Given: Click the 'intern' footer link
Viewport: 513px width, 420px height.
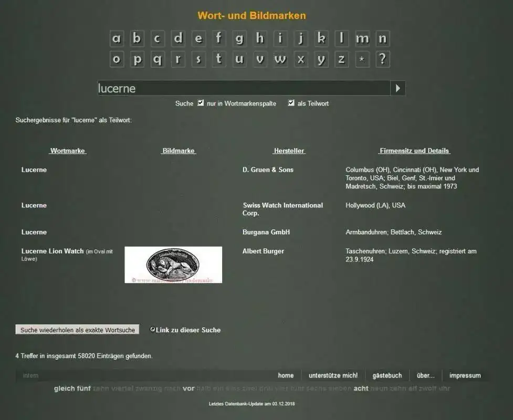Looking at the screenshot, I should pyautogui.click(x=30, y=375).
